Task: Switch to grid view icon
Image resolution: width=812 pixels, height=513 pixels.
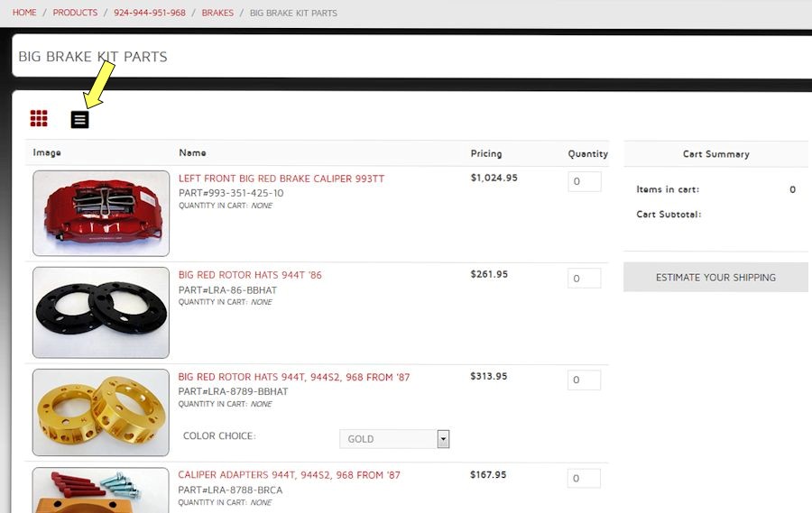Action: [x=39, y=118]
